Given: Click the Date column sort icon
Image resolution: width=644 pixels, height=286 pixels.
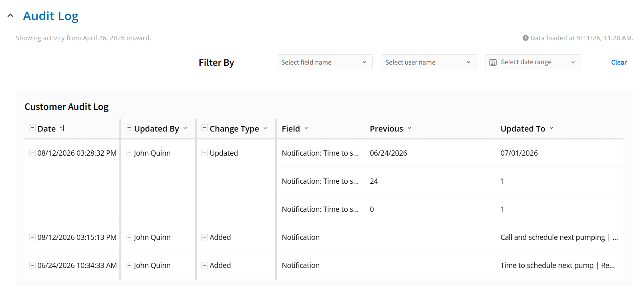Looking at the screenshot, I should (x=62, y=128).
